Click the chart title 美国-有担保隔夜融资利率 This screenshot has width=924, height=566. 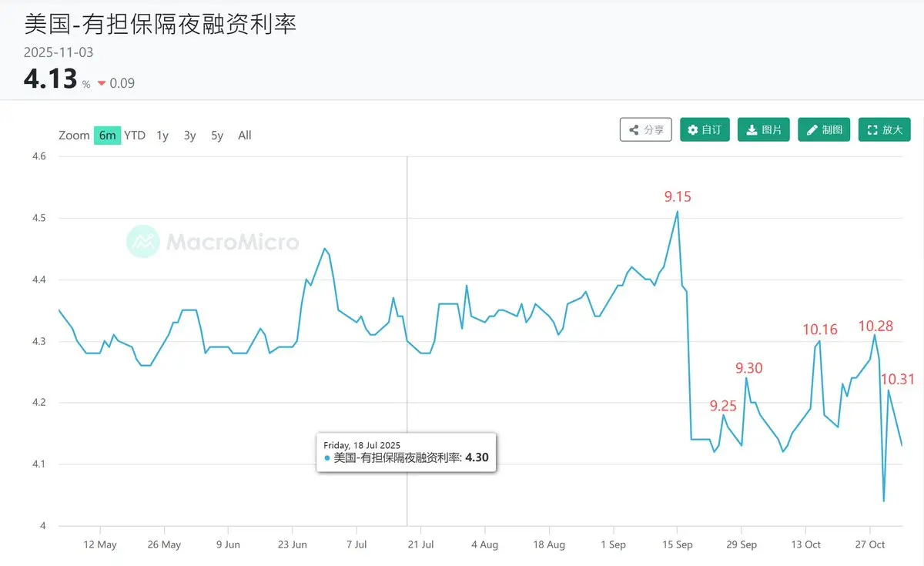point(160,24)
